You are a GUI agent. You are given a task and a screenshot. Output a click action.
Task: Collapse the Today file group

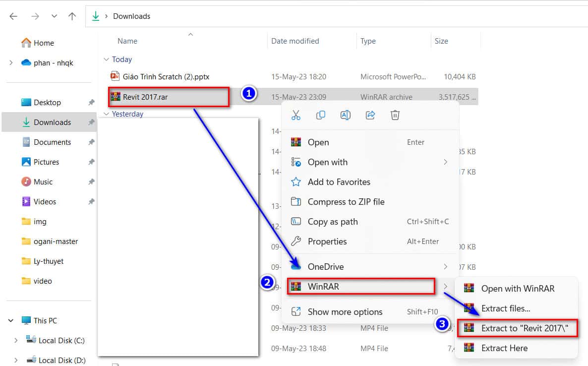click(x=106, y=59)
